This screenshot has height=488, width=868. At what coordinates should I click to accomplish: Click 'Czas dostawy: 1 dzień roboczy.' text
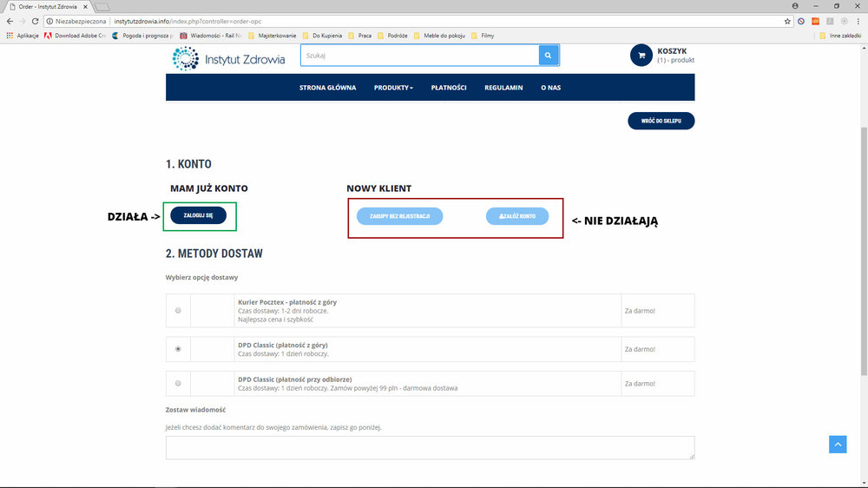[x=283, y=354]
